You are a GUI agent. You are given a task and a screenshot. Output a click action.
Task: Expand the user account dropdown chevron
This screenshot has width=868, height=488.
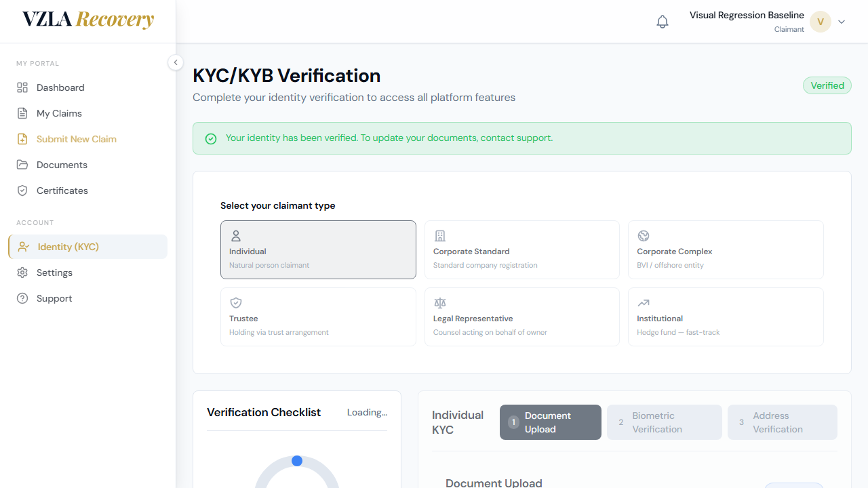[842, 22]
